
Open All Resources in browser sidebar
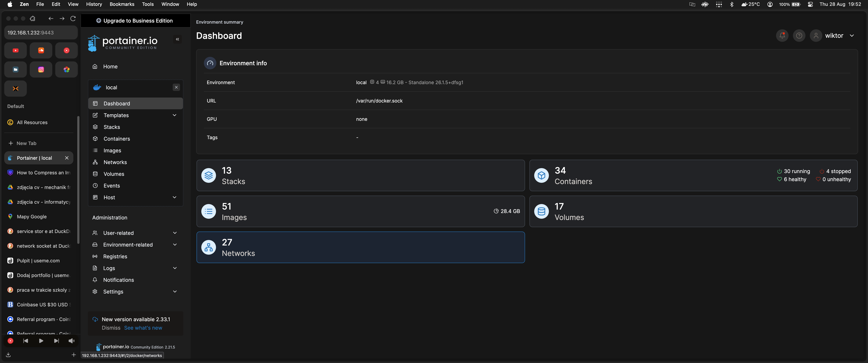coord(39,123)
